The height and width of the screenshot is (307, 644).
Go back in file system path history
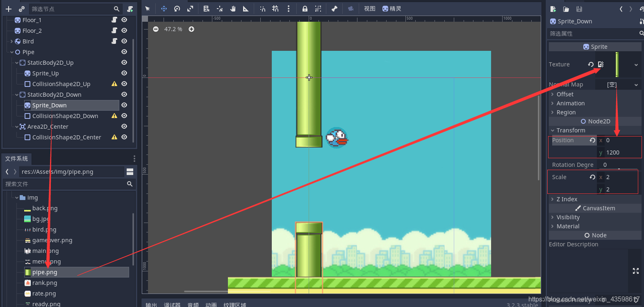[7, 172]
